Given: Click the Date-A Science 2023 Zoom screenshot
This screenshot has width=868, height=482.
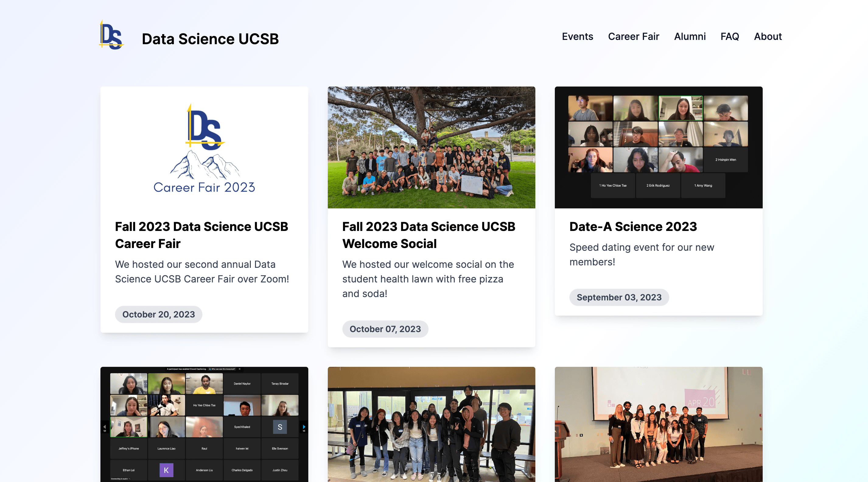Looking at the screenshot, I should (x=659, y=147).
